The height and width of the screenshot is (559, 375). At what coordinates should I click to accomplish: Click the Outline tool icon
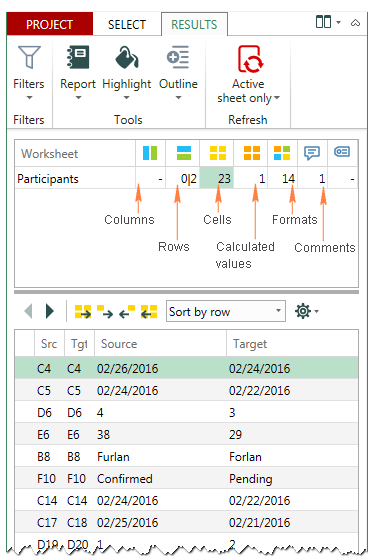point(178,57)
